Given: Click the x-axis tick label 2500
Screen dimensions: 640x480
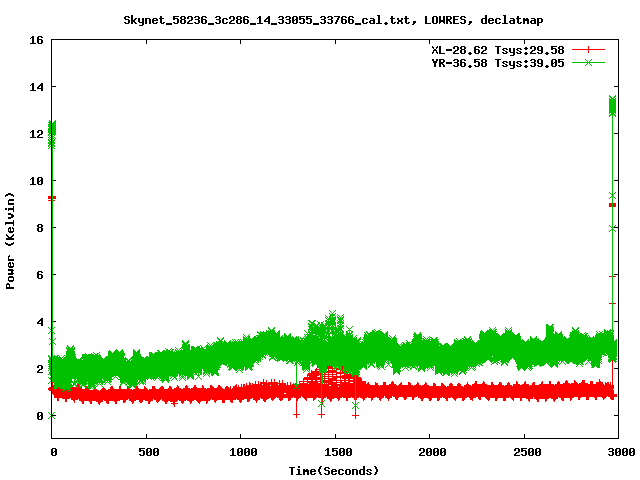Looking at the screenshot, I should click(527, 452).
